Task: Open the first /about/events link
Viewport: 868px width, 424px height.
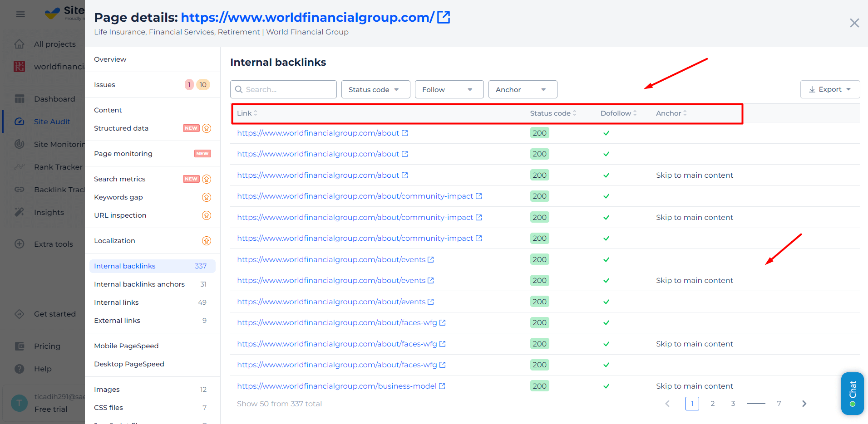Action: (331, 259)
